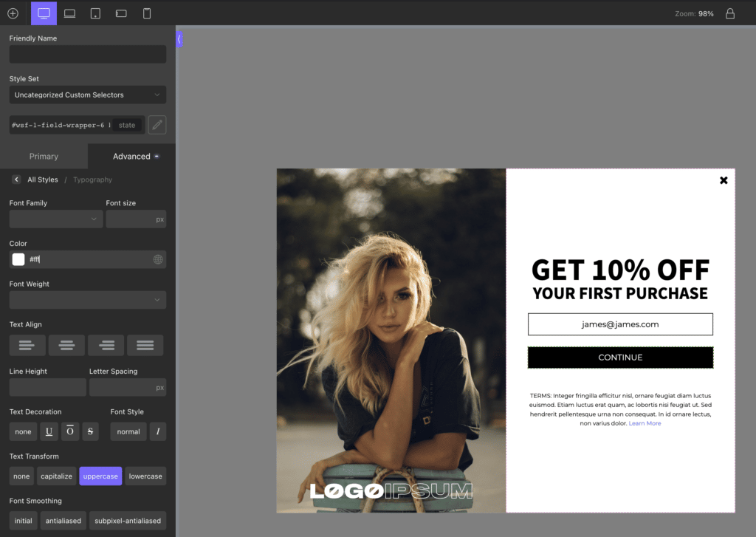Screen dimensions: 756x537
Task: Switch to laptop viewport icon
Action: [x=70, y=13]
